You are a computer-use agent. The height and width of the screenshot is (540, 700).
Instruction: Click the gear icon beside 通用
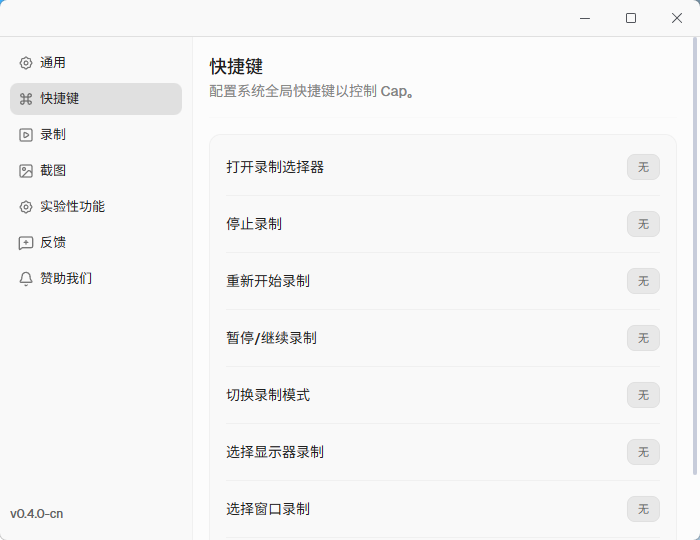tap(26, 63)
